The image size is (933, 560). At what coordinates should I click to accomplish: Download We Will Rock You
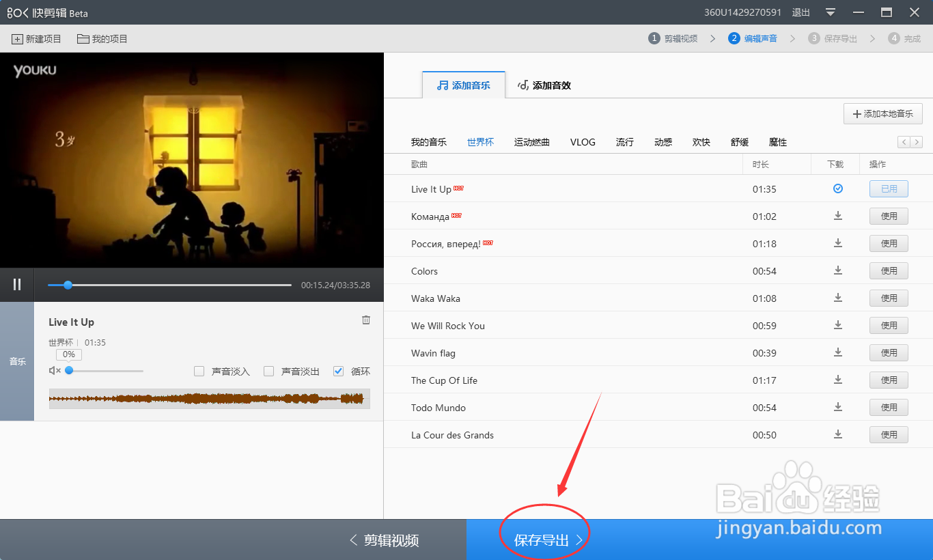(x=838, y=325)
